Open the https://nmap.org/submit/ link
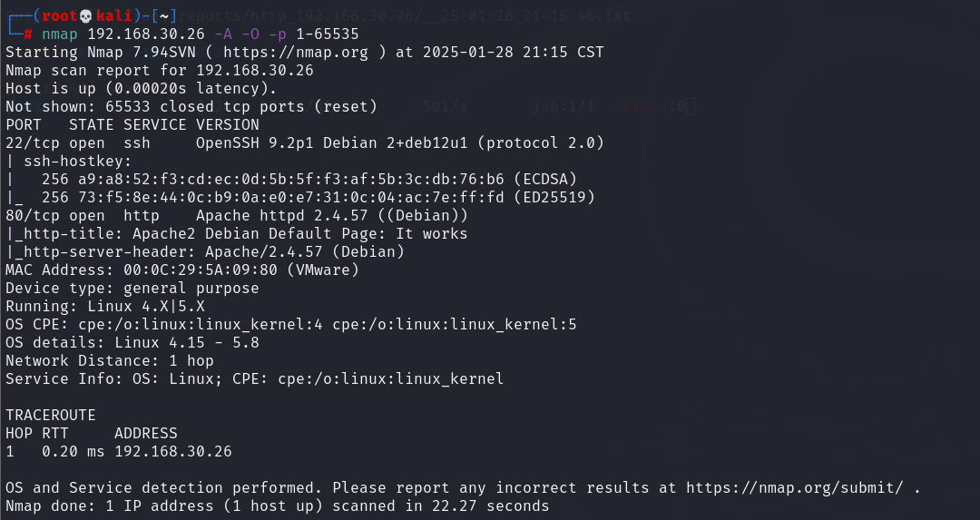Viewport: 980px width, 520px height. pyautogui.click(x=795, y=487)
